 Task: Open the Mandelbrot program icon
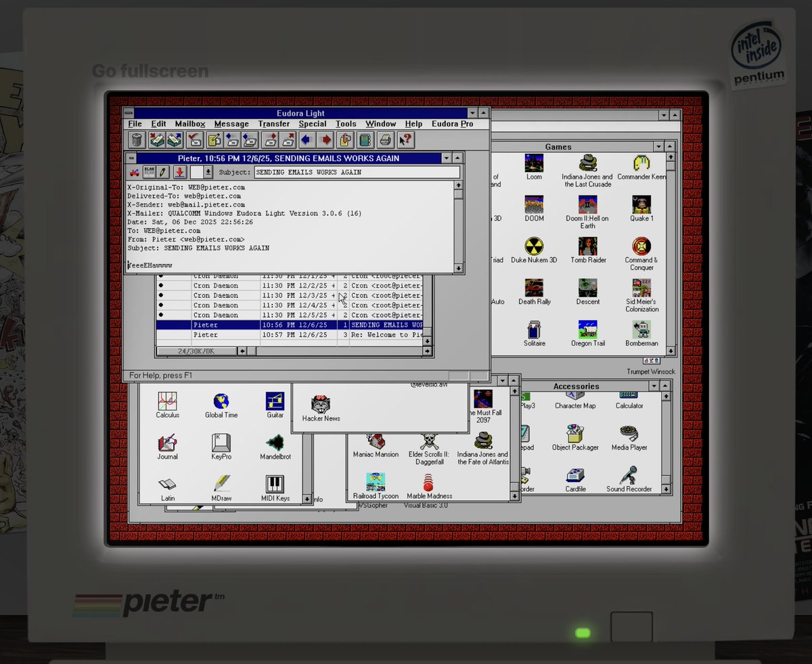click(x=275, y=447)
